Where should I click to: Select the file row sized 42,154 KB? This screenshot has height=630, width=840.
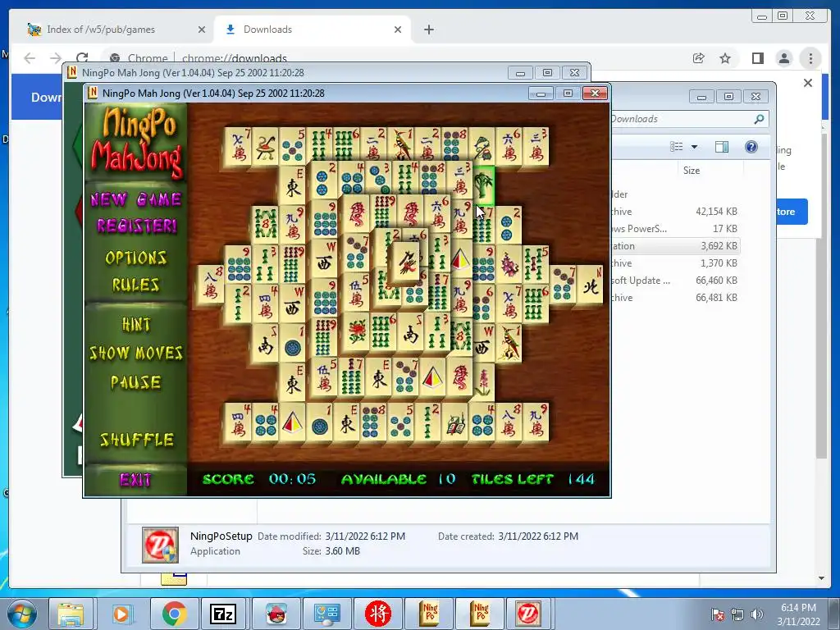[675, 212]
